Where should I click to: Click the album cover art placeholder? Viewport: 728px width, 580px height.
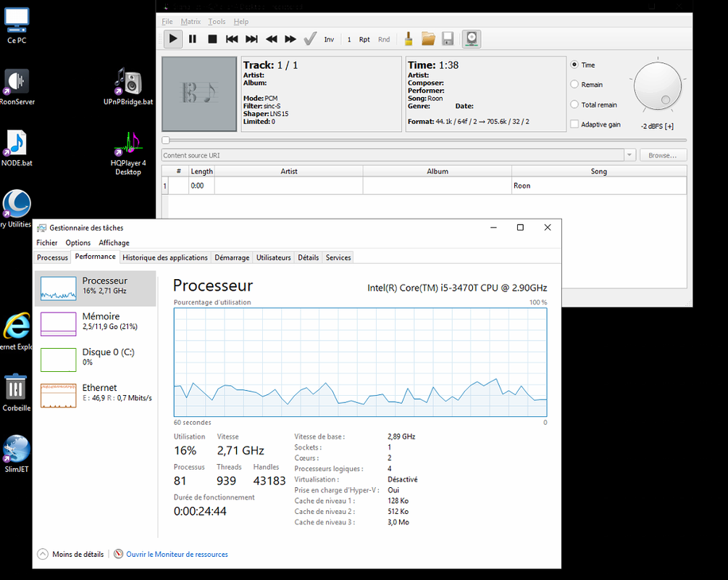[199, 94]
